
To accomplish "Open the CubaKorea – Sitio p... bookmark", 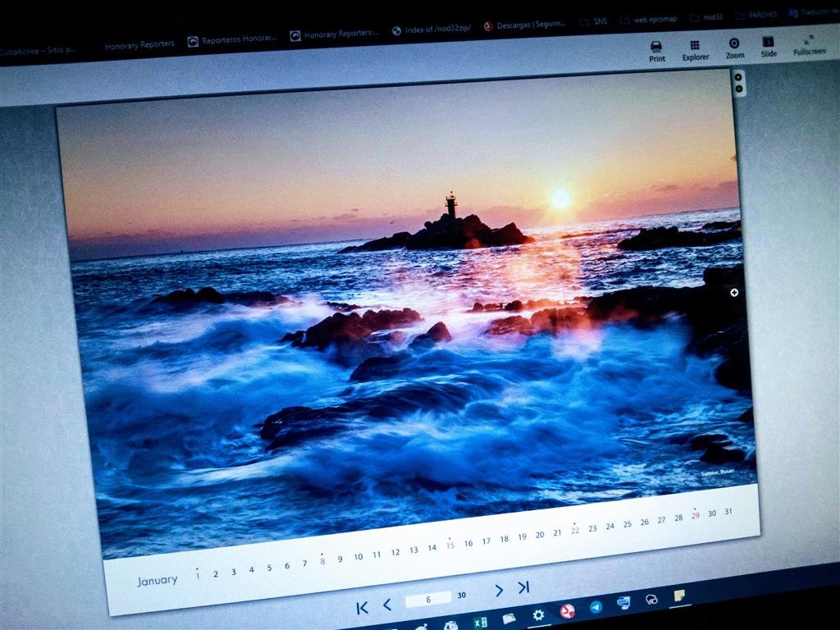I will (38, 51).
